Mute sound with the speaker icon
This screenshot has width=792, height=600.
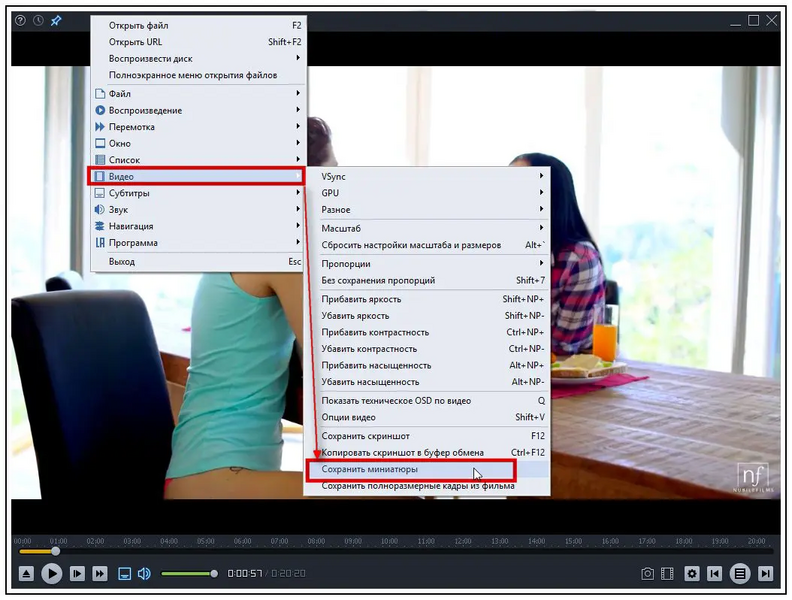click(x=144, y=573)
